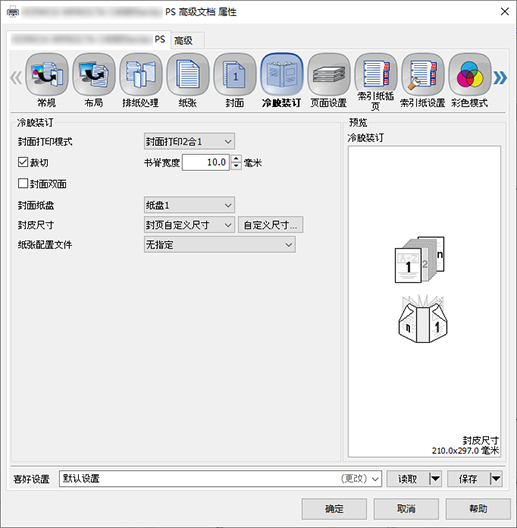Enable the 封面双面 checkbox
This screenshot has width=517, height=528.
tap(23, 184)
